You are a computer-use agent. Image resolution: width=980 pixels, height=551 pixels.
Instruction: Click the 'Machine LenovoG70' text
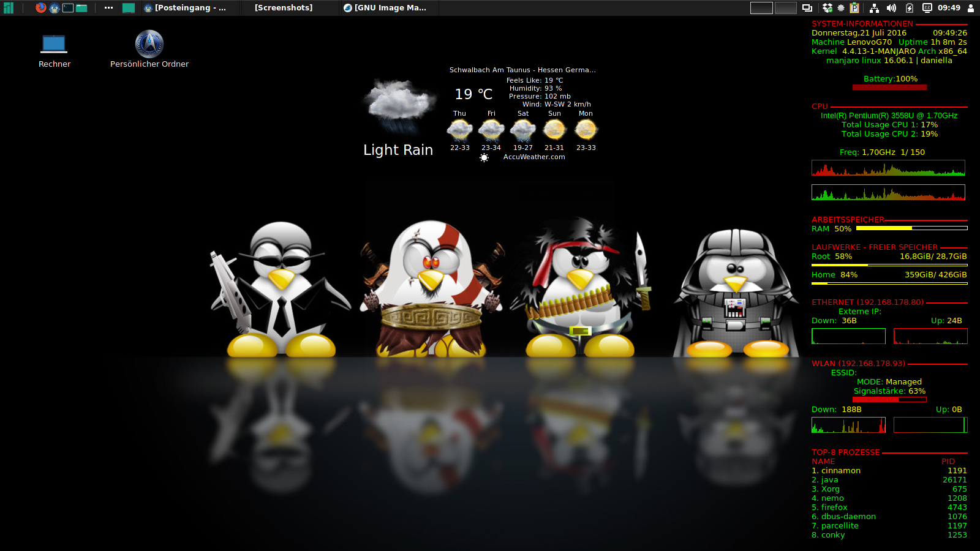851,42
